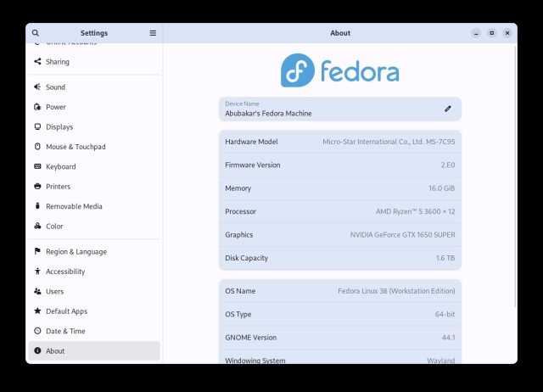
Task: Click the Displays monitor icon
Action: (37, 126)
